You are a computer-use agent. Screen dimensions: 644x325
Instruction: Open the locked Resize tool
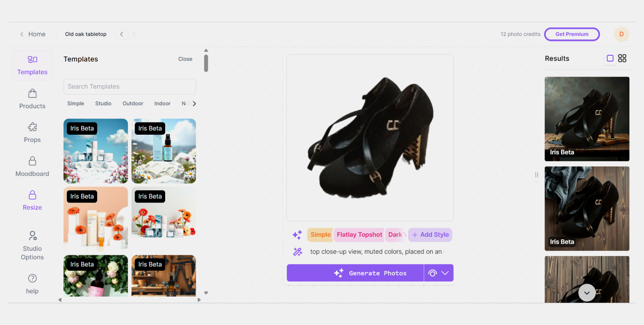(x=32, y=201)
